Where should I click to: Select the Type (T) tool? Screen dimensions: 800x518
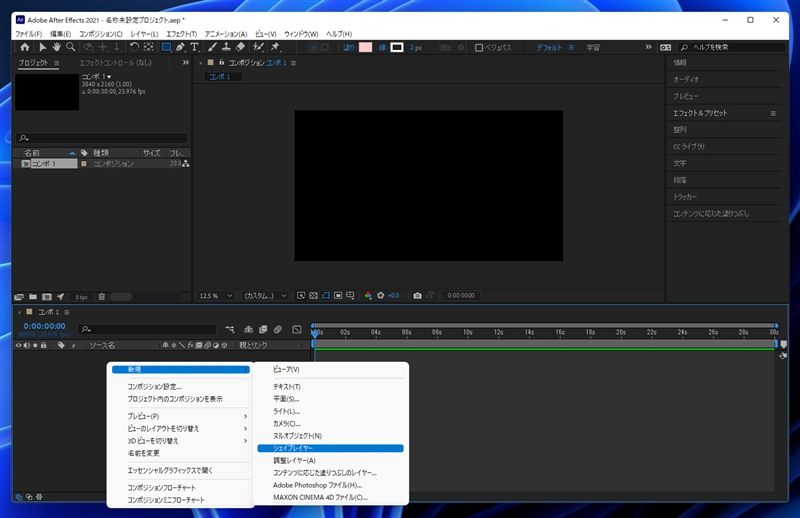tap(194, 47)
